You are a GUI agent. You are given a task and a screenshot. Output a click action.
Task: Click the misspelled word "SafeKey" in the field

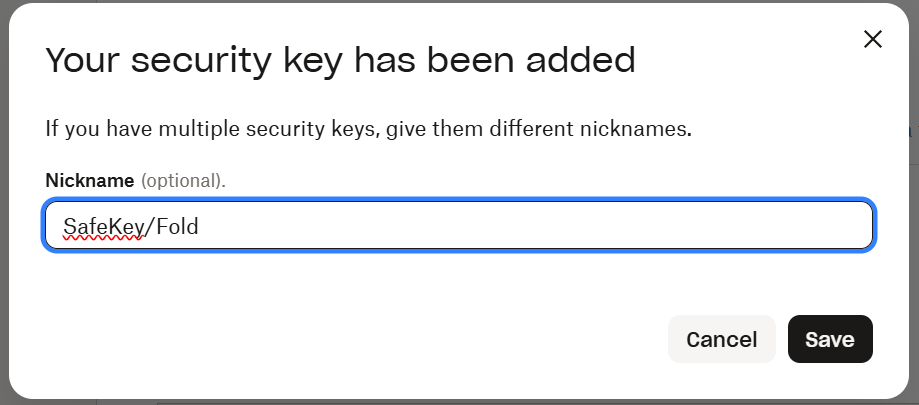[x=103, y=227]
